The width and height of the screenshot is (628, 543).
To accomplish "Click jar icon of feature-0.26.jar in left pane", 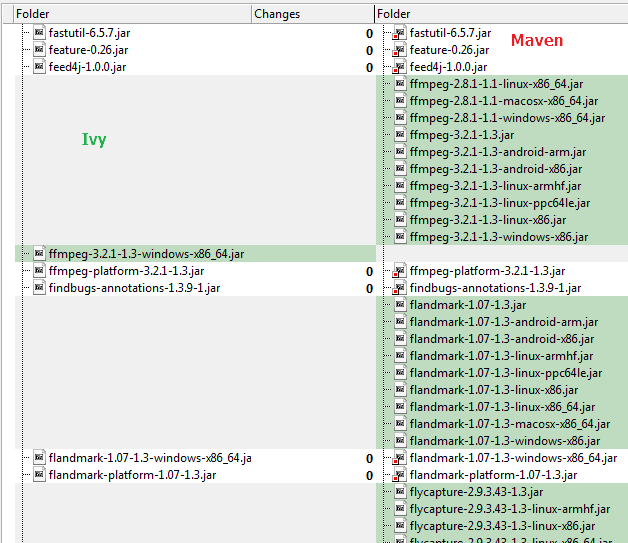I will point(39,50).
